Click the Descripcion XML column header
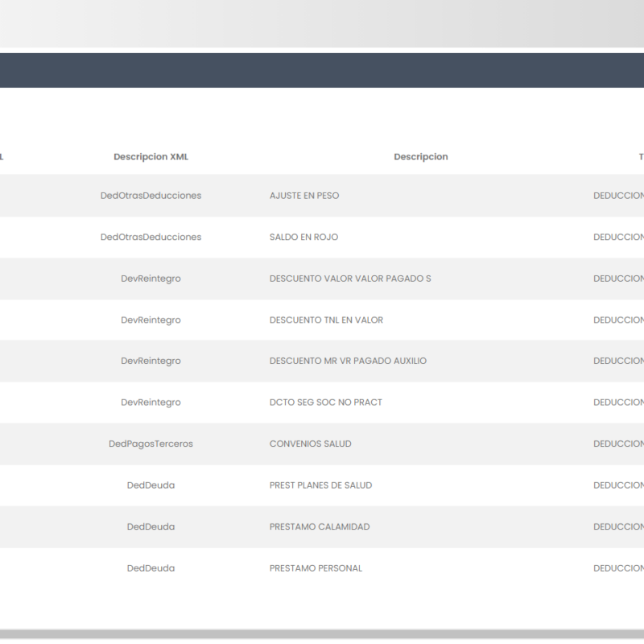644x644 pixels. click(x=151, y=157)
